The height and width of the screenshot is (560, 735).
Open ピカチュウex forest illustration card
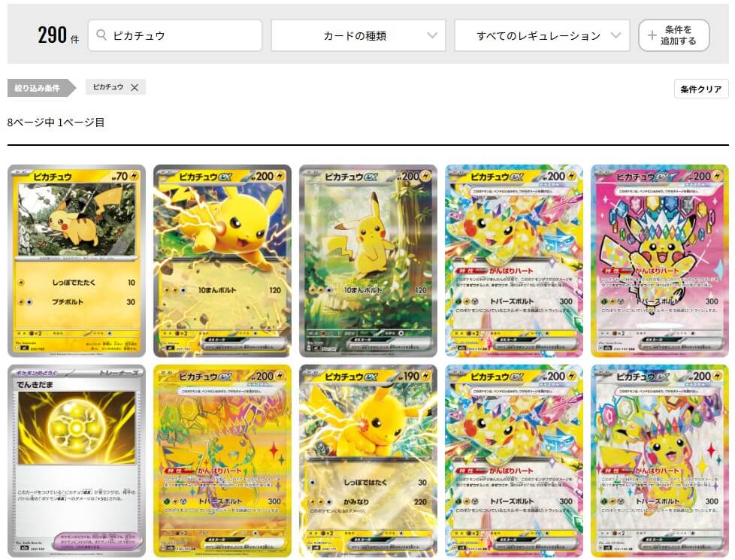coord(368,261)
